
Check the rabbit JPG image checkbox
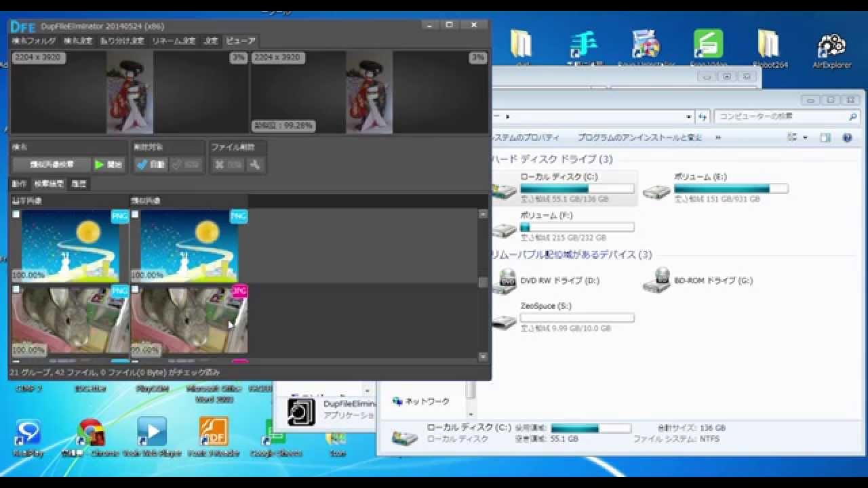135,289
